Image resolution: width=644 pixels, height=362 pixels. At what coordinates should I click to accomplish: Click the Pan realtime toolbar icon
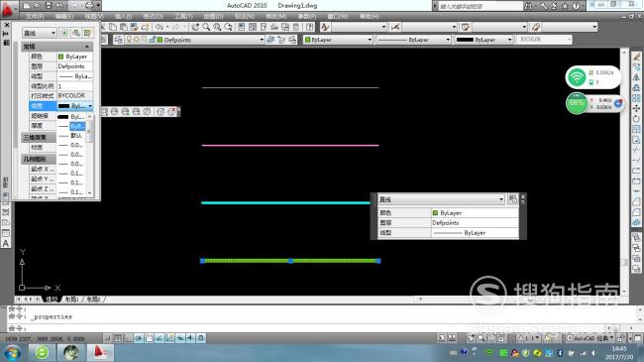tap(195, 27)
